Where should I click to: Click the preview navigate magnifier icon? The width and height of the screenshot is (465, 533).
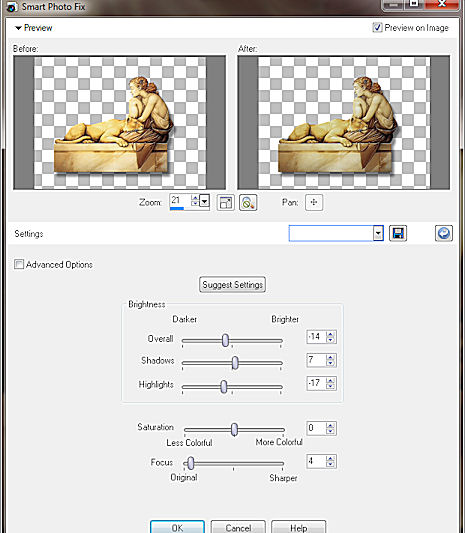point(248,203)
